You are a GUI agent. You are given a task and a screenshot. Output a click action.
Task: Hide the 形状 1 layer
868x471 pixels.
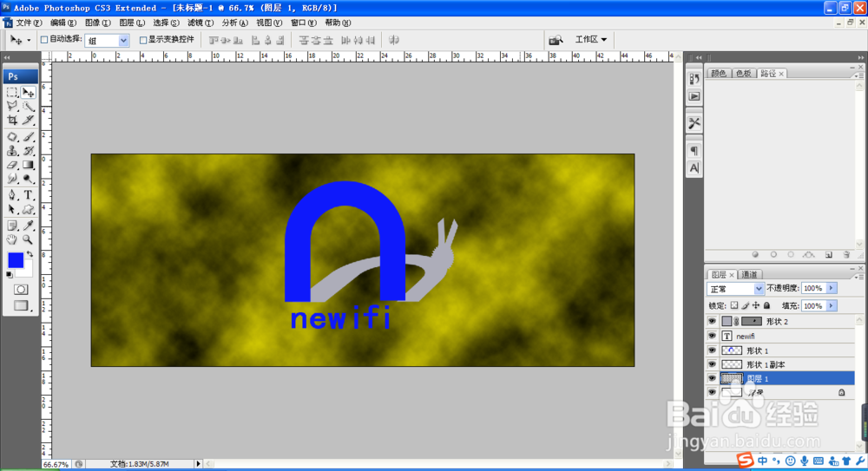pyautogui.click(x=712, y=350)
